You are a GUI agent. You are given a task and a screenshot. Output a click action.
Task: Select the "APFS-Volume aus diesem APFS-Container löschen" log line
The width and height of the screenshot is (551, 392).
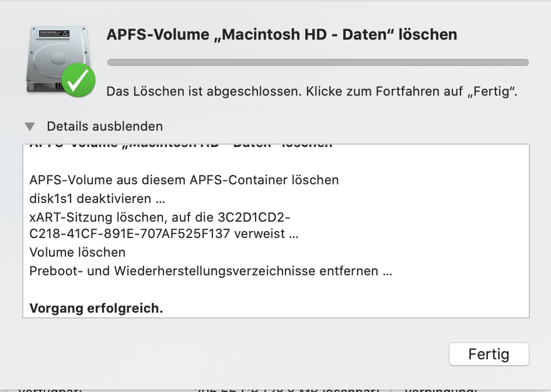coord(184,180)
